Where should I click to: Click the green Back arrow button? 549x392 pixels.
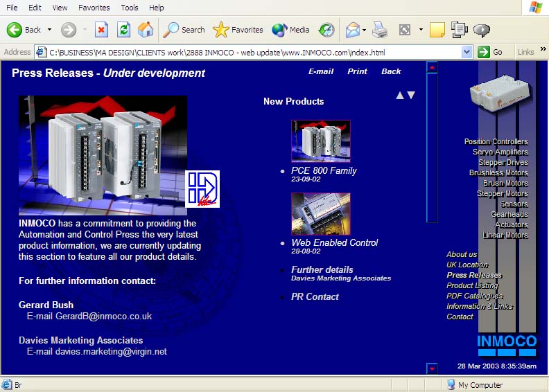(15, 30)
